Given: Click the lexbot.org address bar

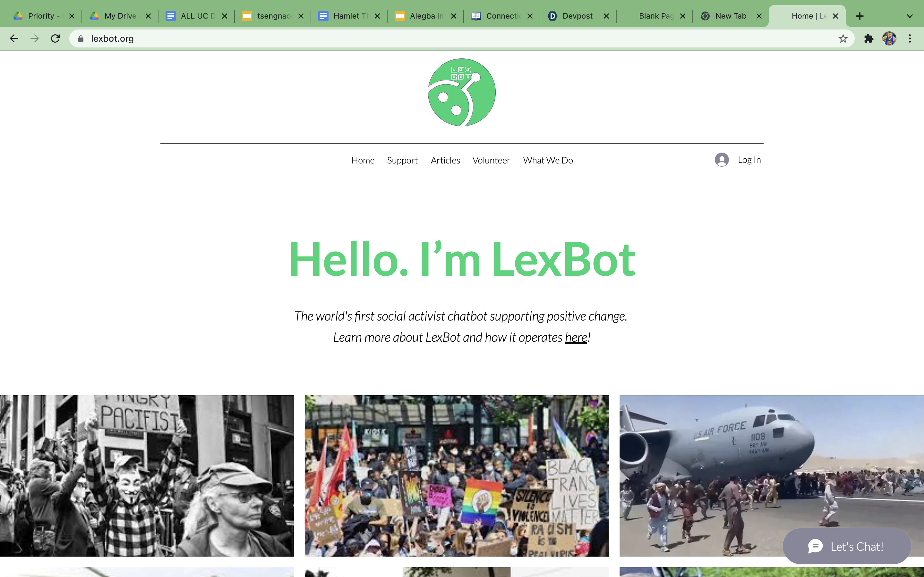Looking at the screenshot, I should click(458, 38).
